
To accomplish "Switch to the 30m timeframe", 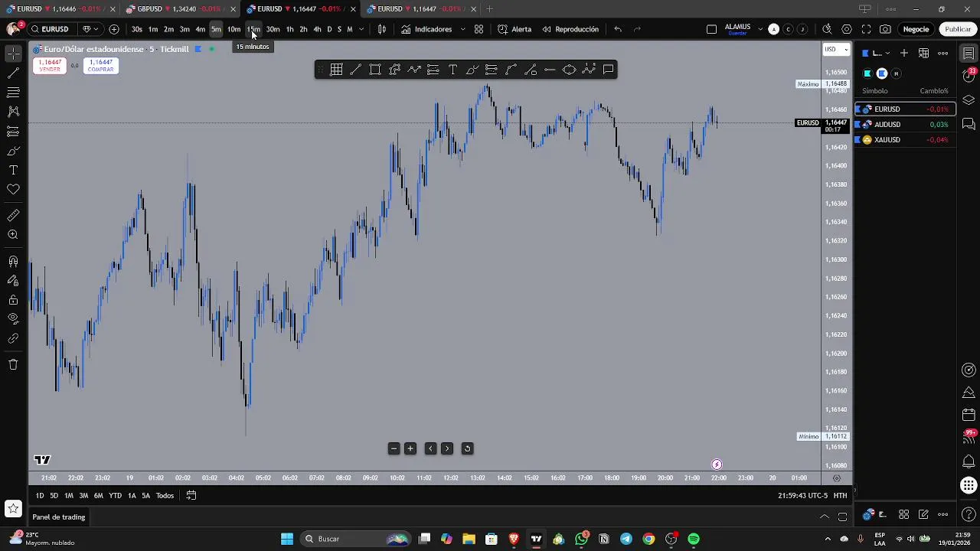I will (x=273, y=29).
